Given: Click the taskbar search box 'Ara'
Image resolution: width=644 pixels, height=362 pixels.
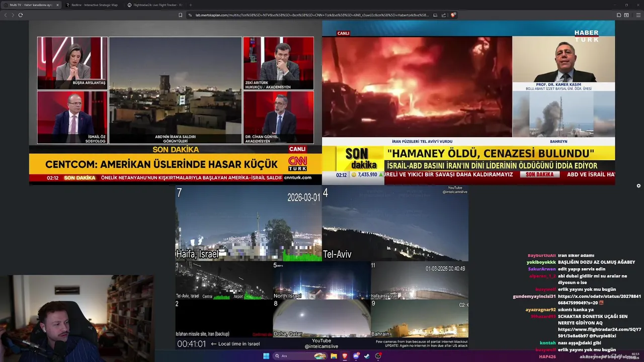Looking at the screenshot, I should pos(300,356).
